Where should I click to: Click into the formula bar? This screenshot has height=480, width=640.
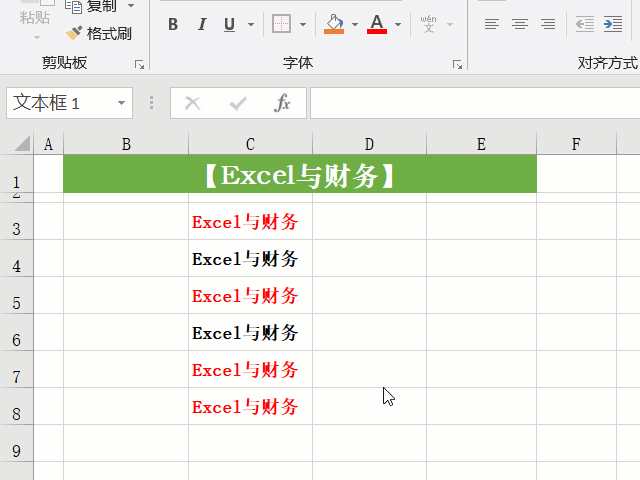[475, 103]
